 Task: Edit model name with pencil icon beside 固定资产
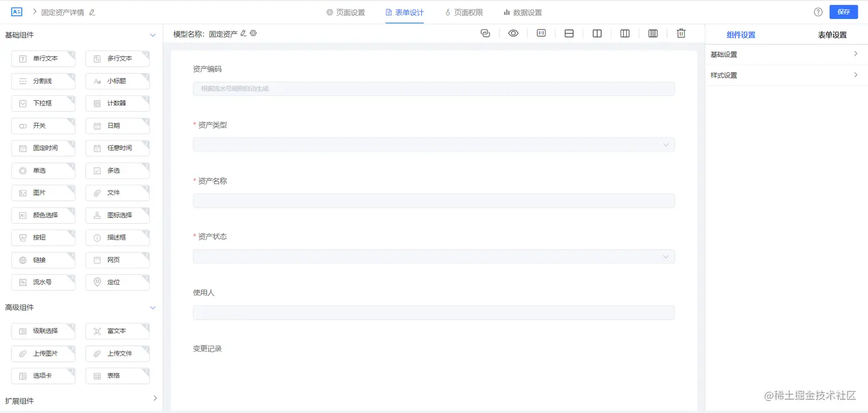[243, 33]
